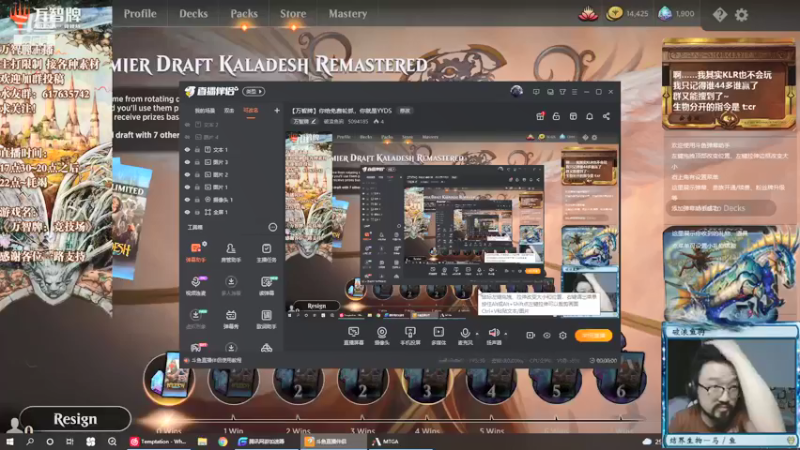Click the orange start streaming button
Image resolution: width=800 pixels, height=450 pixels.
tap(593, 335)
